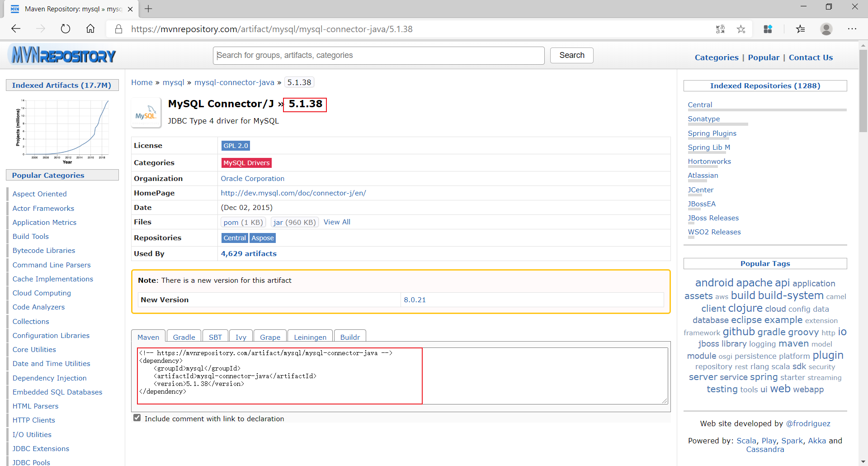Close the Maven Repository tab
This screenshot has width=868, height=466.
pos(130,9)
